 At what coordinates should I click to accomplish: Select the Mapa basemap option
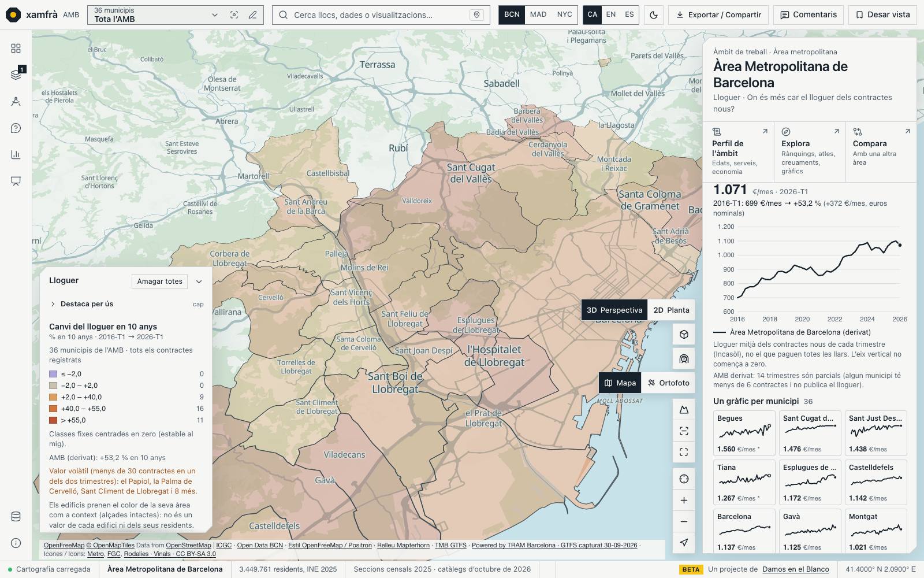point(620,383)
